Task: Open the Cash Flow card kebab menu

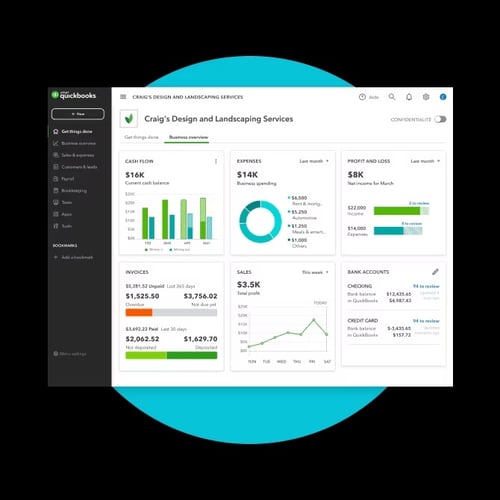Action: point(216,161)
